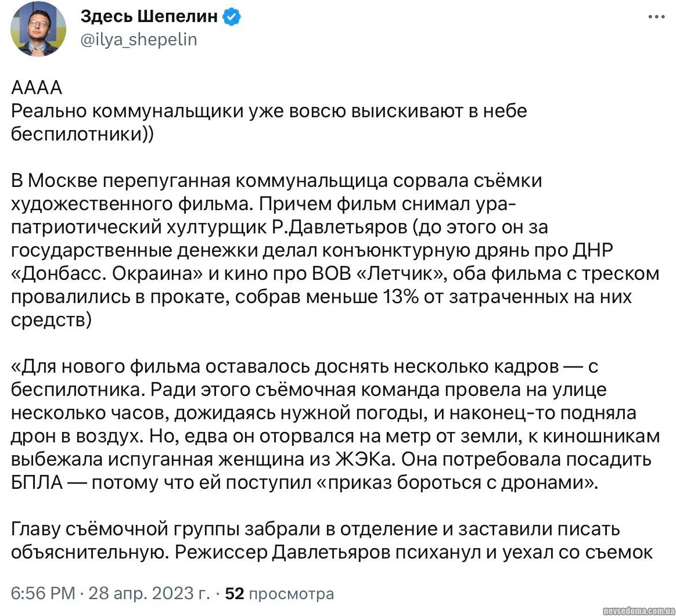Click the line starting В Москве перепуганная
676x616 pixels.
coord(276,181)
